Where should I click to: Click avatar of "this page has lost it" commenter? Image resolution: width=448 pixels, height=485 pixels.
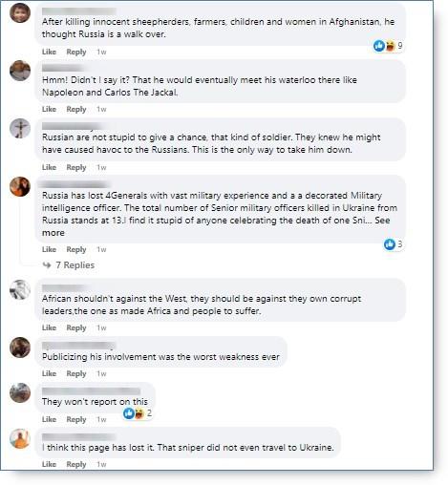20,438
